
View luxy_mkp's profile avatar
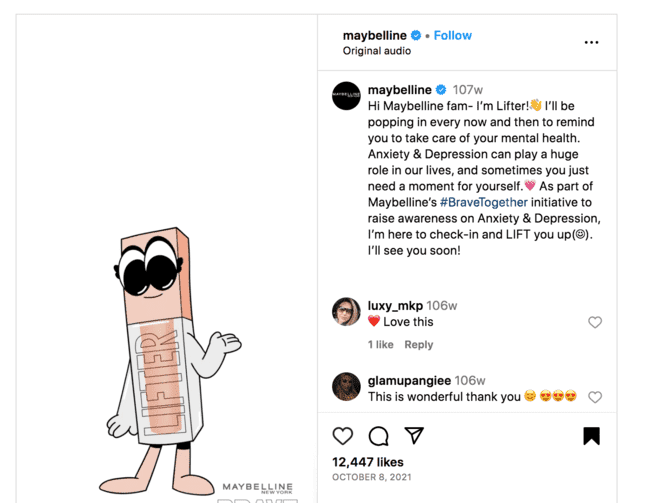click(x=346, y=312)
